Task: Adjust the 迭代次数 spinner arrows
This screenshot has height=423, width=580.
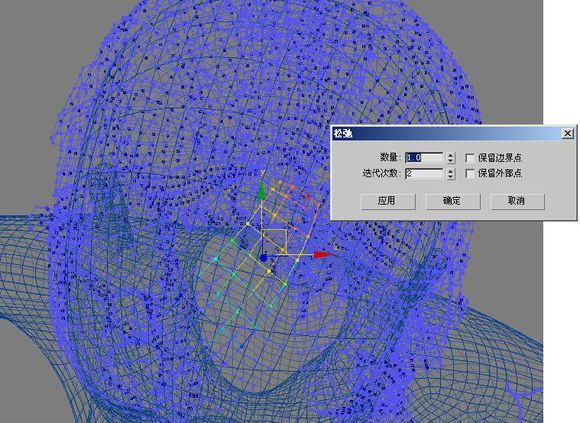Action: tap(450, 173)
